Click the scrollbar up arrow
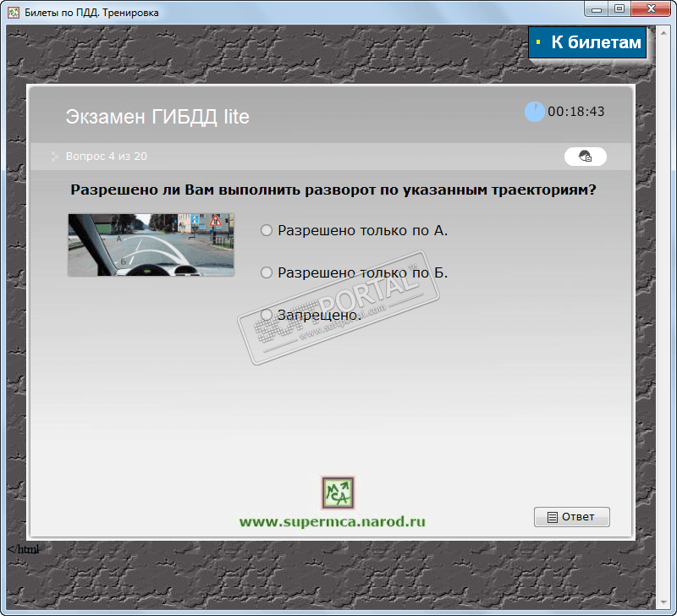Screen dimensions: 677x616 (x=663, y=32)
